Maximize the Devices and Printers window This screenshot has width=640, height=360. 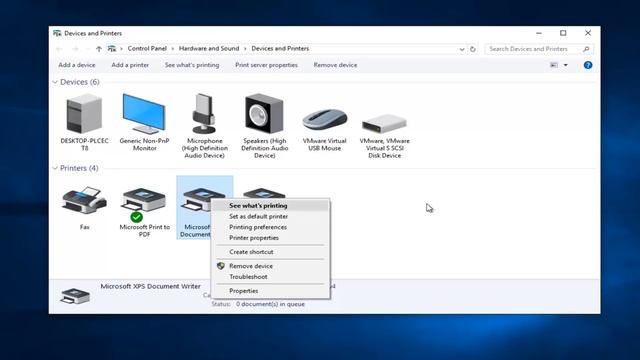(563, 33)
